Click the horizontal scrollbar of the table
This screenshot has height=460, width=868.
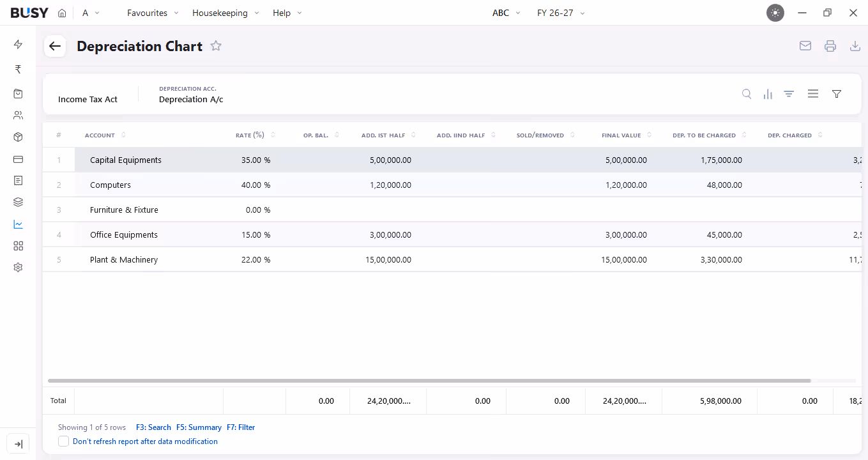click(x=429, y=381)
